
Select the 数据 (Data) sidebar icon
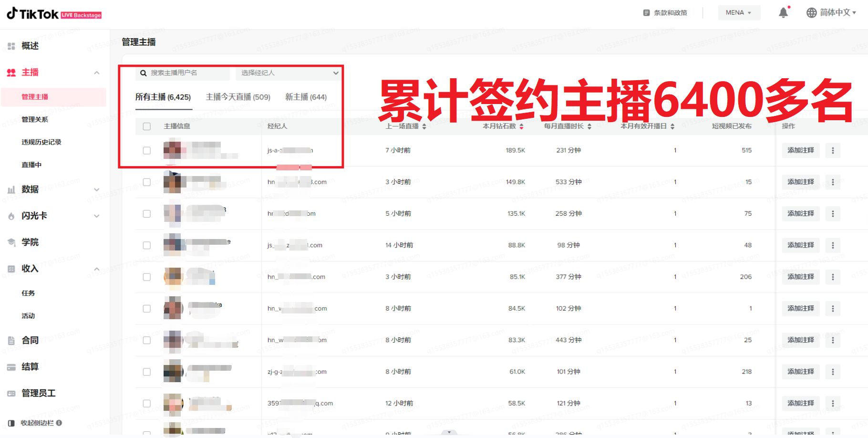29,189
